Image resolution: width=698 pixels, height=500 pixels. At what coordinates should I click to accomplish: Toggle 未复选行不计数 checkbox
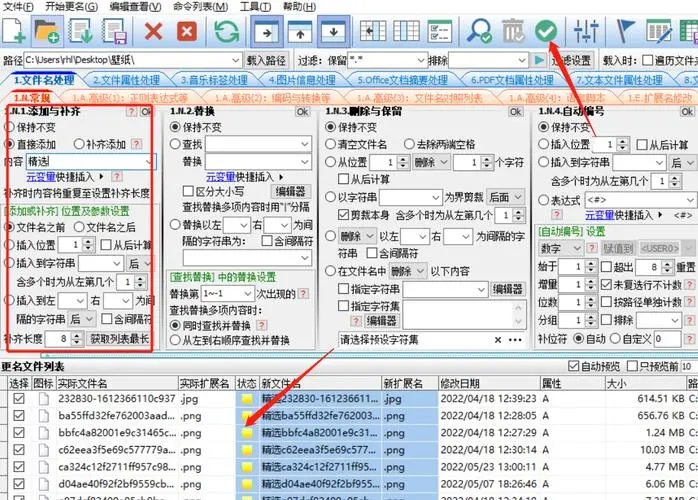(x=606, y=285)
